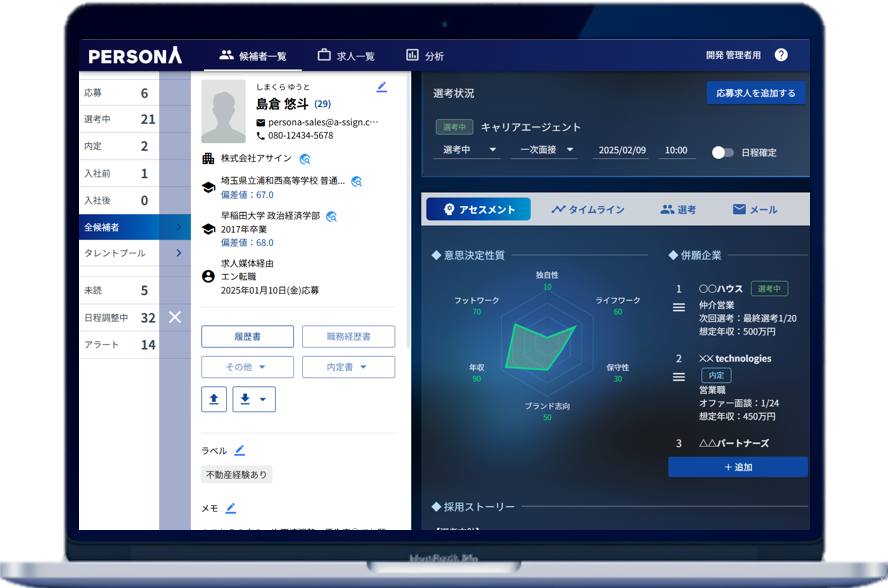Click hamburger handle beside ○○ハウス entry
The width and height of the screenshot is (888, 588).
click(x=679, y=308)
